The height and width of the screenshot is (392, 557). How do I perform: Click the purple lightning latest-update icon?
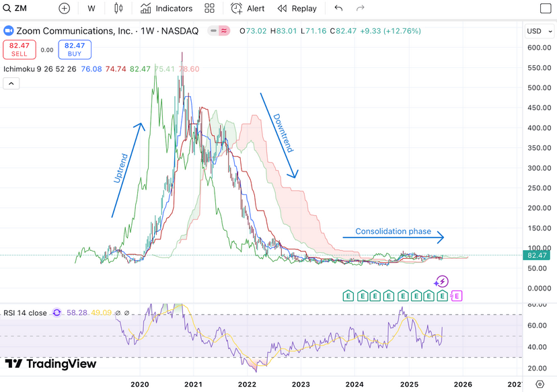pos(442,282)
